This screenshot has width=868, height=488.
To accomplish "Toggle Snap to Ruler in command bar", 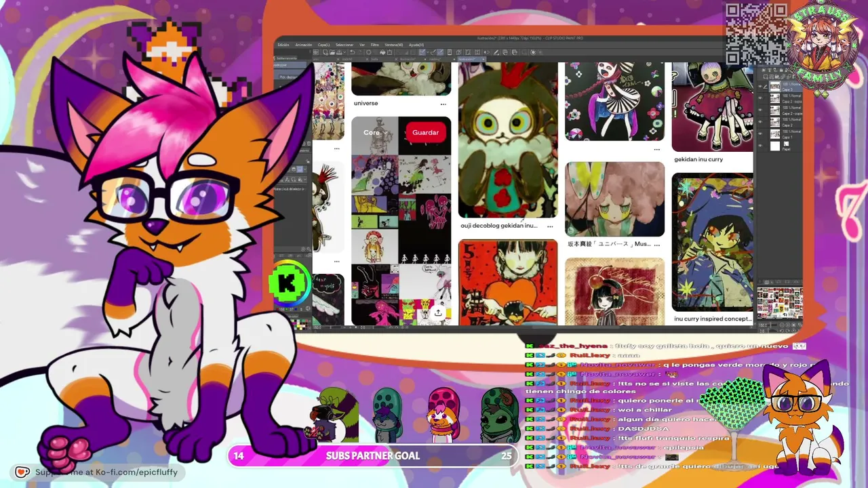I will coord(422,52).
